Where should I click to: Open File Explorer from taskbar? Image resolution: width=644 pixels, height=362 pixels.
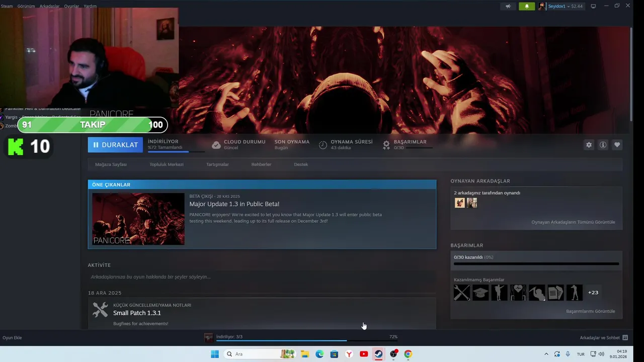tap(305, 354)
